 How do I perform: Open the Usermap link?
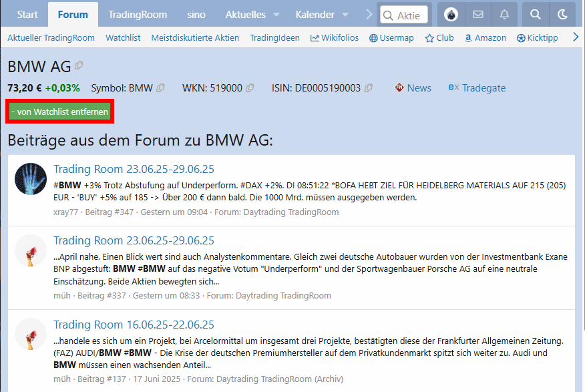coord(392,37)
